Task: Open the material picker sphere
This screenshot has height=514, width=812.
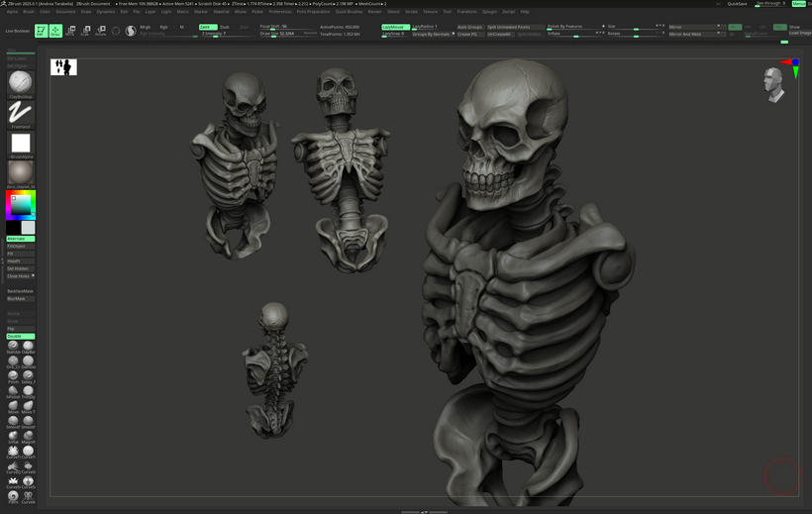Action: click(x=20, y=172)
